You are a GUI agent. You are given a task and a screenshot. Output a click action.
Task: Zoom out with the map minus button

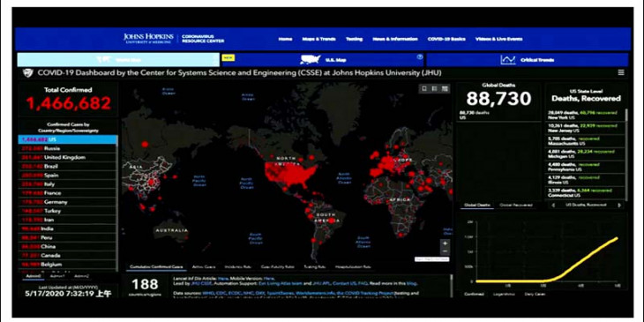pos(445,251)
